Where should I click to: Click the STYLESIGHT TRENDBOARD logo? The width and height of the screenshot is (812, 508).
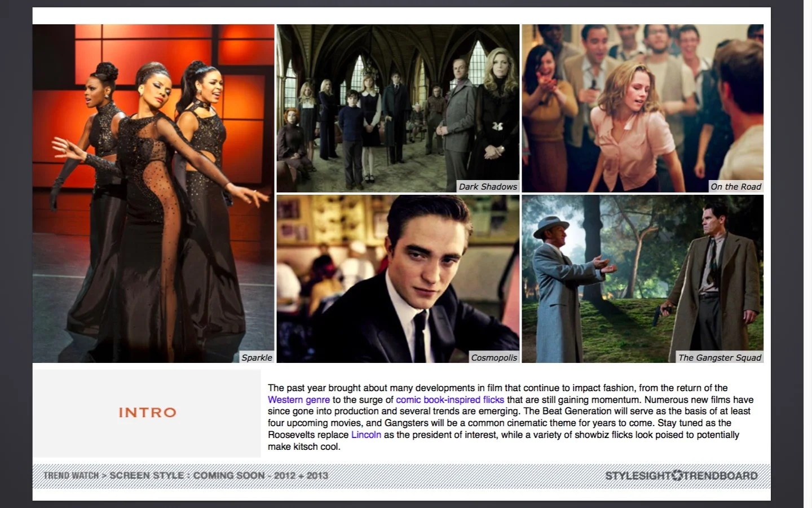tap(681, 475)
